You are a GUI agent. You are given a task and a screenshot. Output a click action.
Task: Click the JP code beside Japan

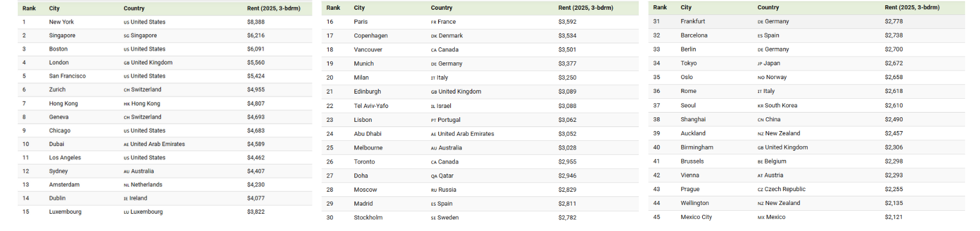[760, 64]
